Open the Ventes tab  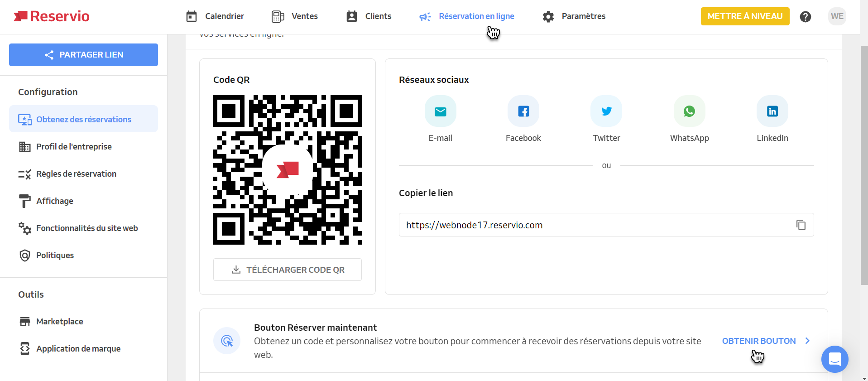[295, 16]
